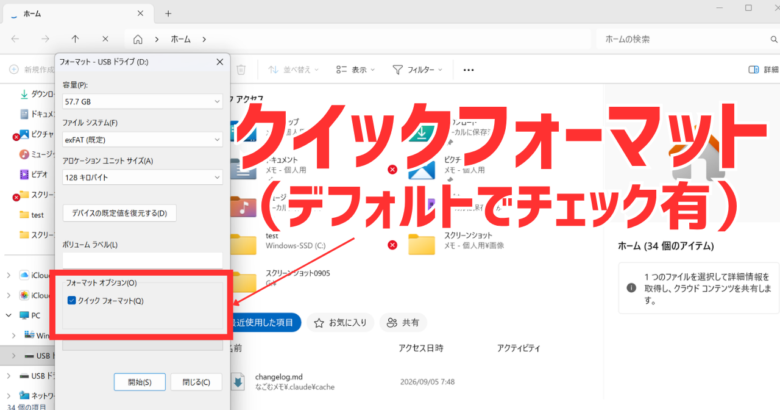Click the スクリーンショット0905 folder label
780x410 pixels.
[x=297, y=273]
